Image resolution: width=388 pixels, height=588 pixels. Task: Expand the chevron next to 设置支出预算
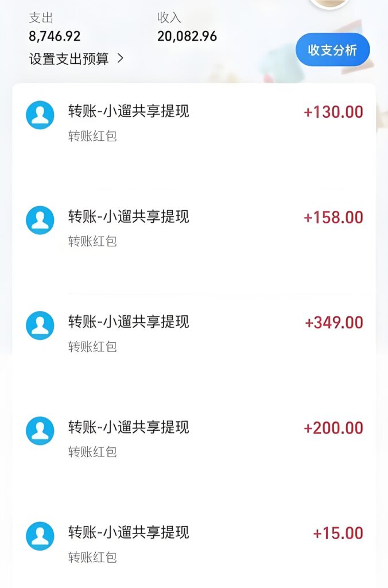click(120, 58)
